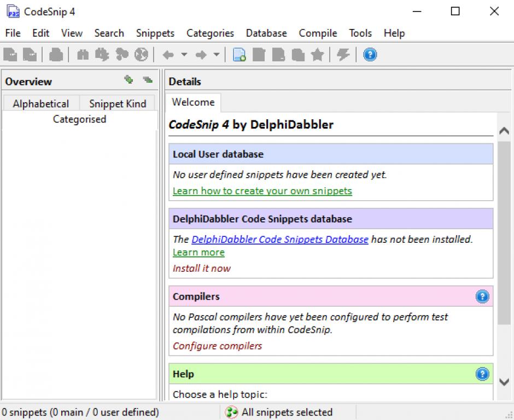
Task: Open the Edit menu
Action: coord(40,33)
